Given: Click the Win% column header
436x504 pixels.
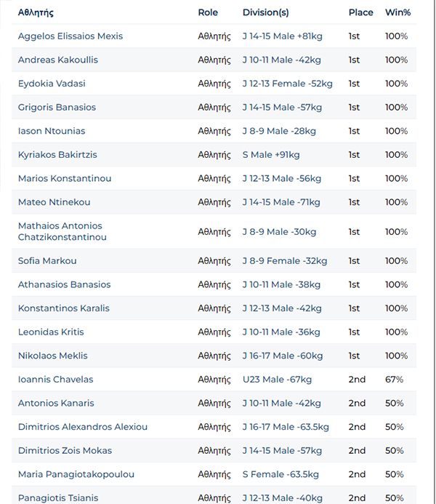Looking at the screenshot, I should point(397,12).
